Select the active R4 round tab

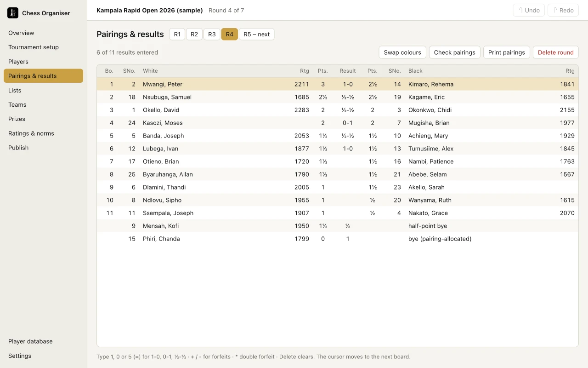(229, 34)
